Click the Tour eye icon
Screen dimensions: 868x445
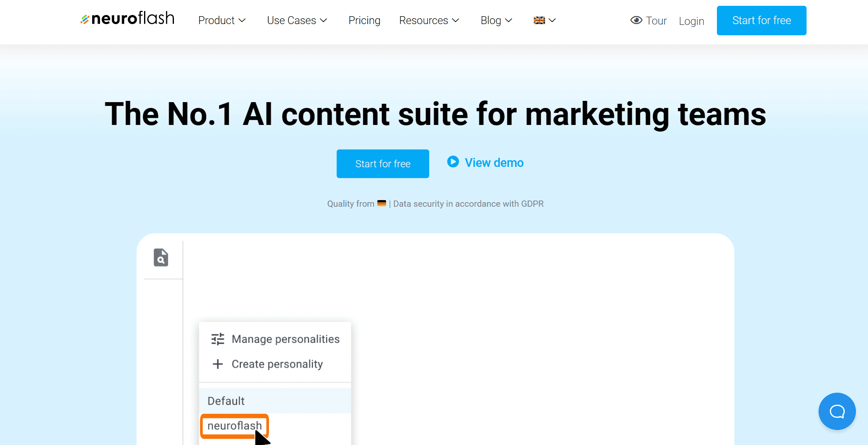click(636, 20)
